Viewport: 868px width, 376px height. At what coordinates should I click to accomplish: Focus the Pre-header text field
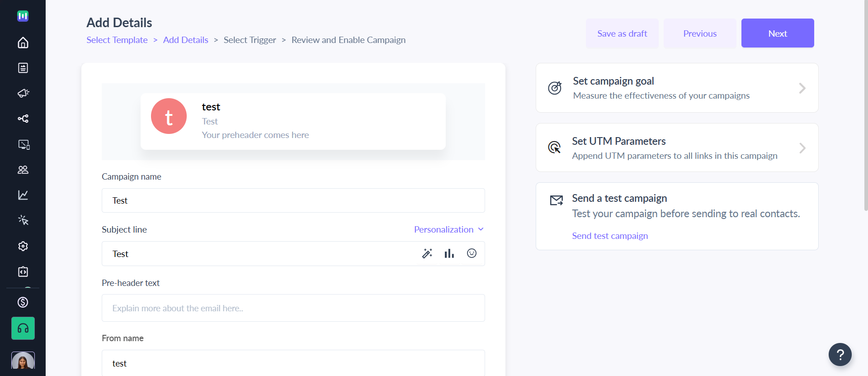(293, 308)
